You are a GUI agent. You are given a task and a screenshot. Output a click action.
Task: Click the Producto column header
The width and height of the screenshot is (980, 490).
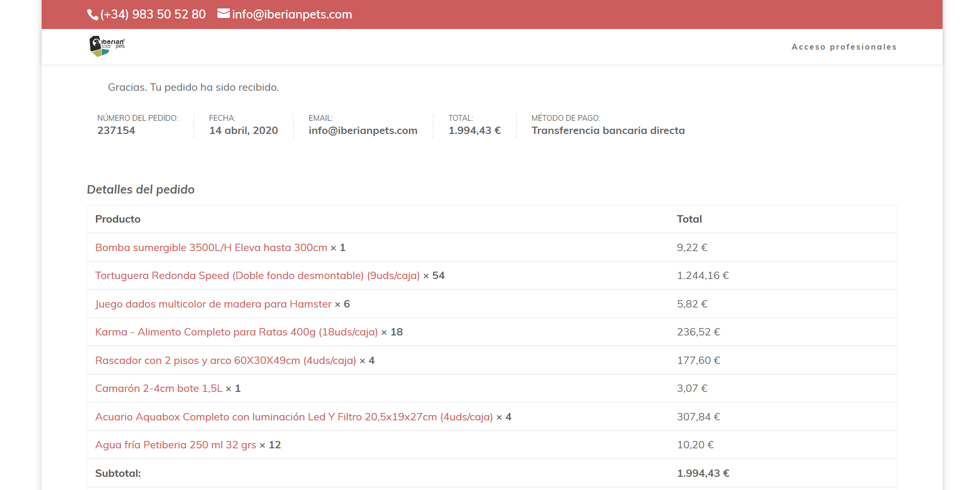pos(118,219)
